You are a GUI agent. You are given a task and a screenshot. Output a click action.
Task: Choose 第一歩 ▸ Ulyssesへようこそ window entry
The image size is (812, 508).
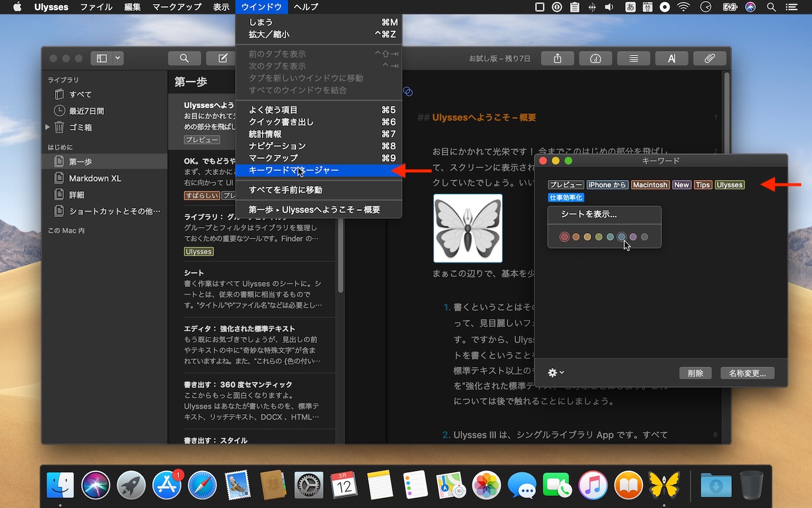319,210
